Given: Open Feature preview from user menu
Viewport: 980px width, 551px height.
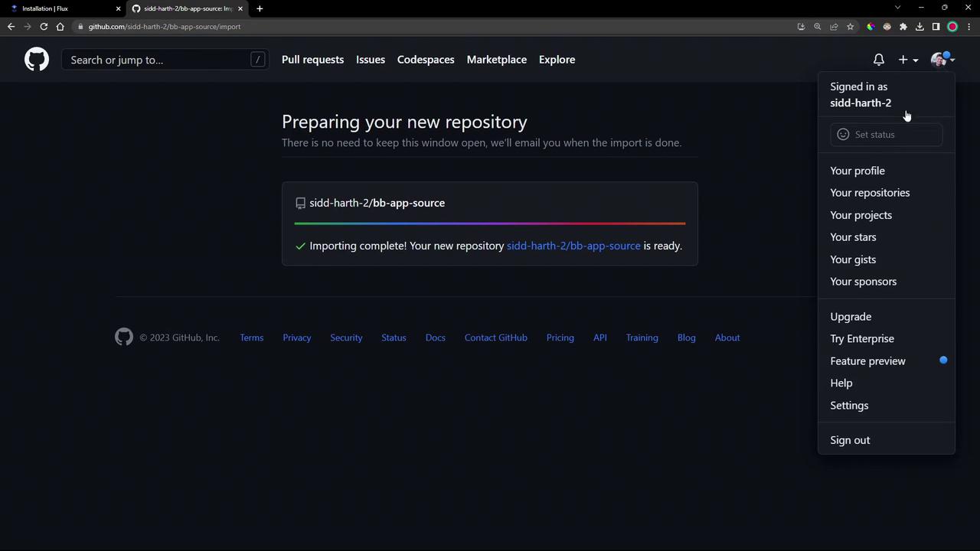Looking at the screenshot, I should click(x=887, y=361).
